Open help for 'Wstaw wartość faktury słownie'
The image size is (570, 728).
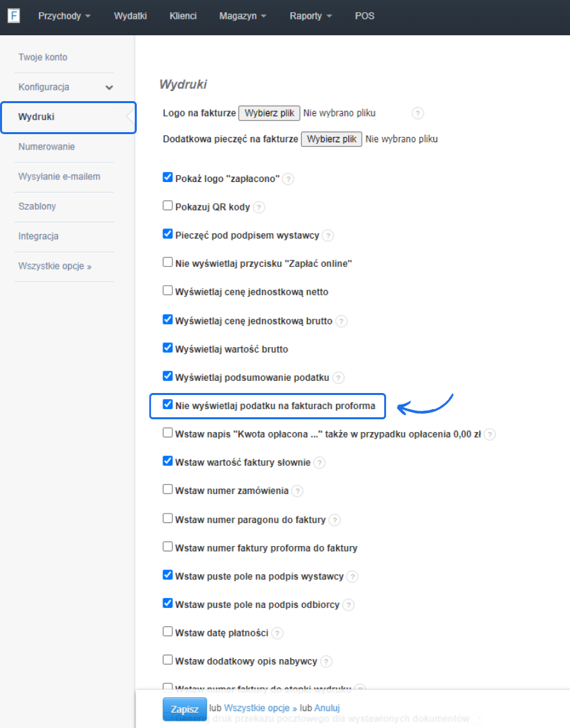[x=319, y=463]
